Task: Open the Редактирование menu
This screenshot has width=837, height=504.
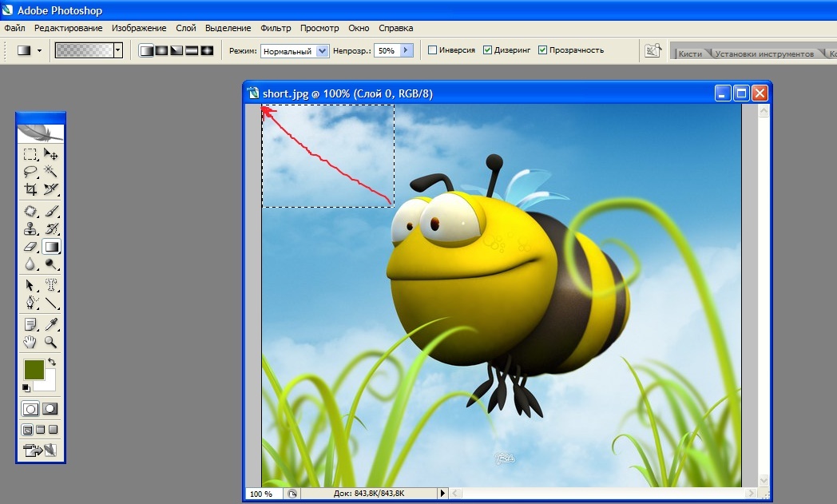Action: (x=69, y=28)
